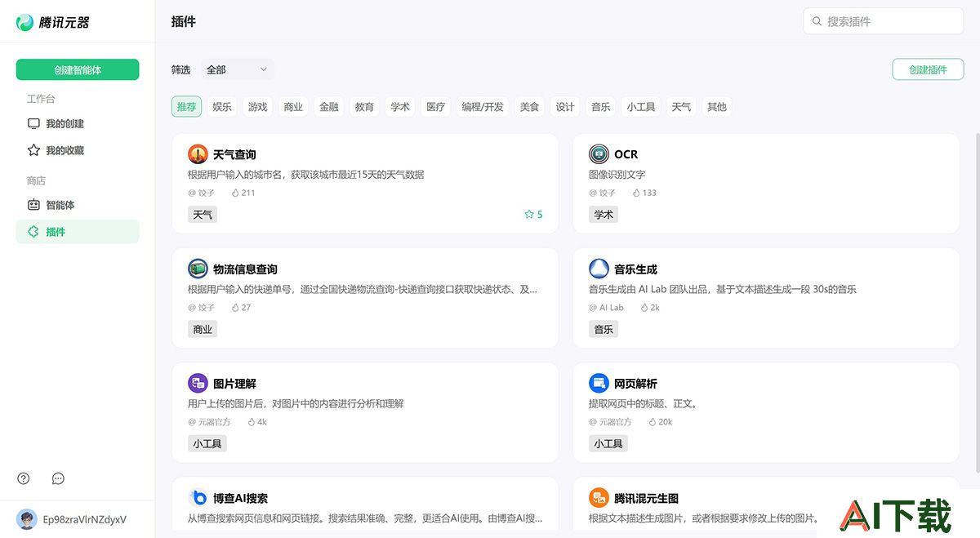This screenshot has height=538, width=980.
Task: Show the 商业 category tab
Action: 293,107
